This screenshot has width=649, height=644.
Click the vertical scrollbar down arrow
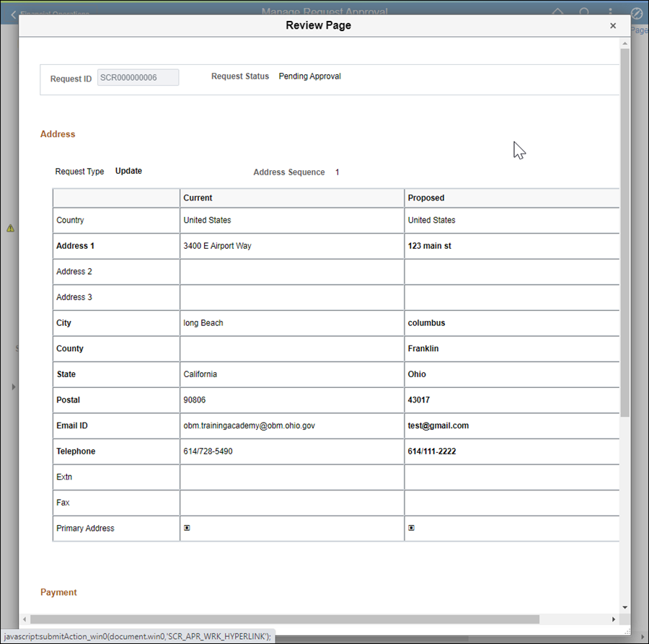[x=625, y=607]
